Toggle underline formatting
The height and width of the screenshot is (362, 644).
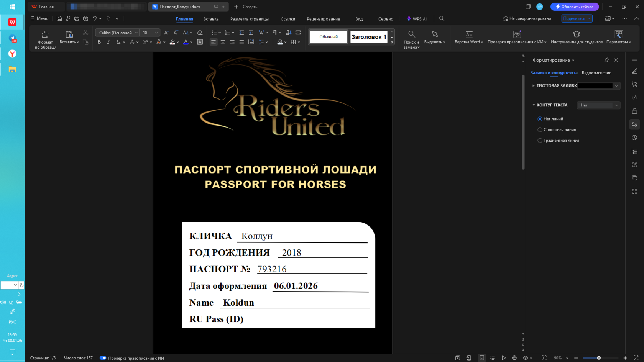click(x=118, y=42)
